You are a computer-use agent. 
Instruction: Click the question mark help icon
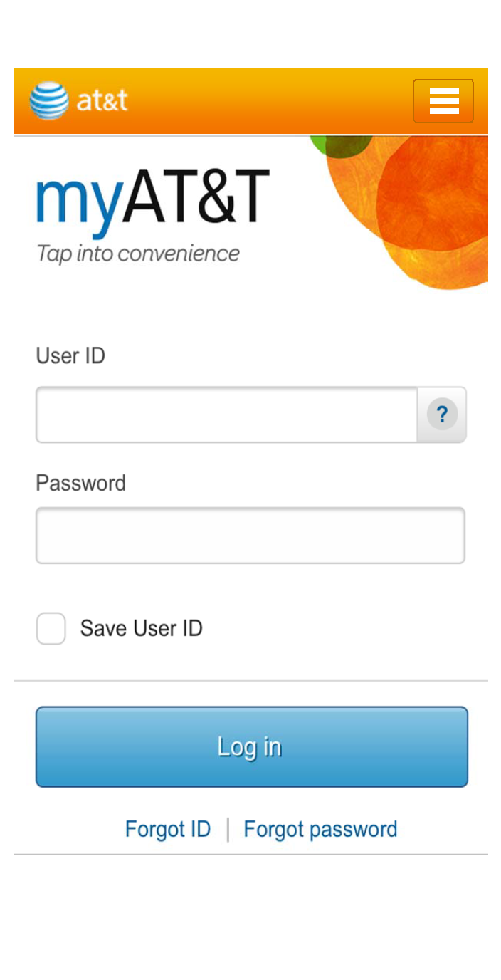442,415
